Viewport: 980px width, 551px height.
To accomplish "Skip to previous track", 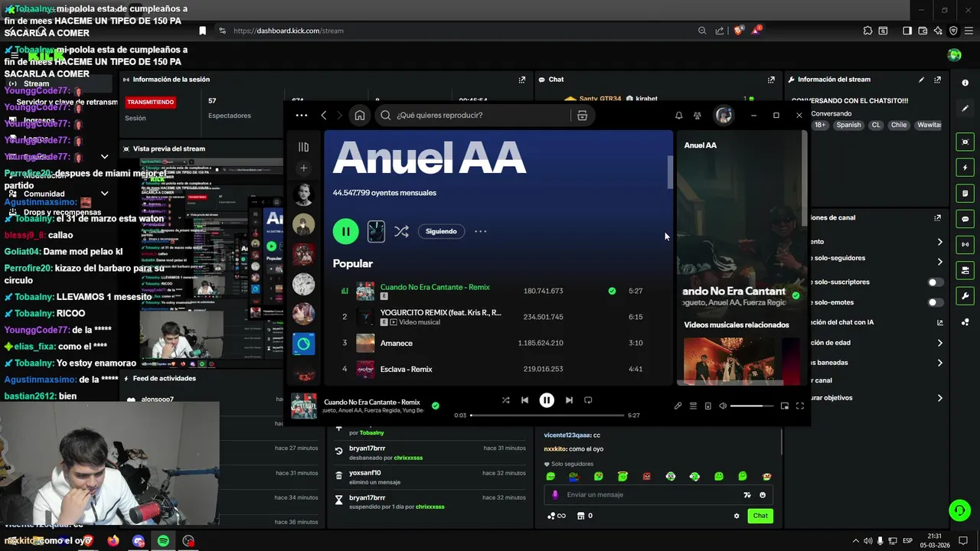I will tap(524, 399).
